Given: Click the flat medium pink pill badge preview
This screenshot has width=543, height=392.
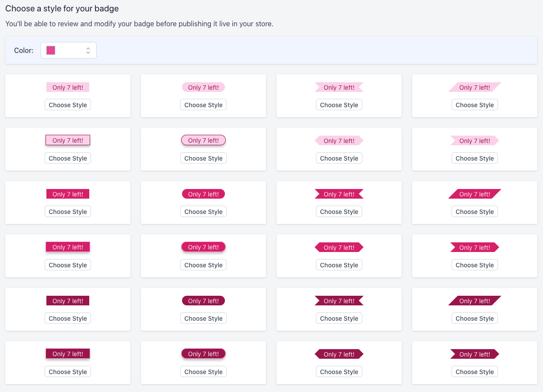Looking at the screenshot, I should pos(203,194).
